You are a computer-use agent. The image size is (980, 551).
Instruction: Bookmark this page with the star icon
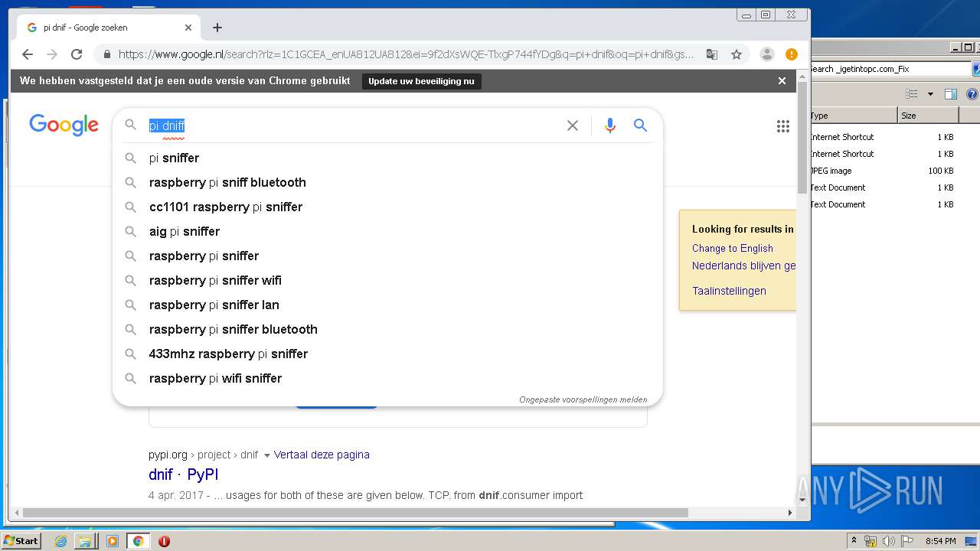737,54
